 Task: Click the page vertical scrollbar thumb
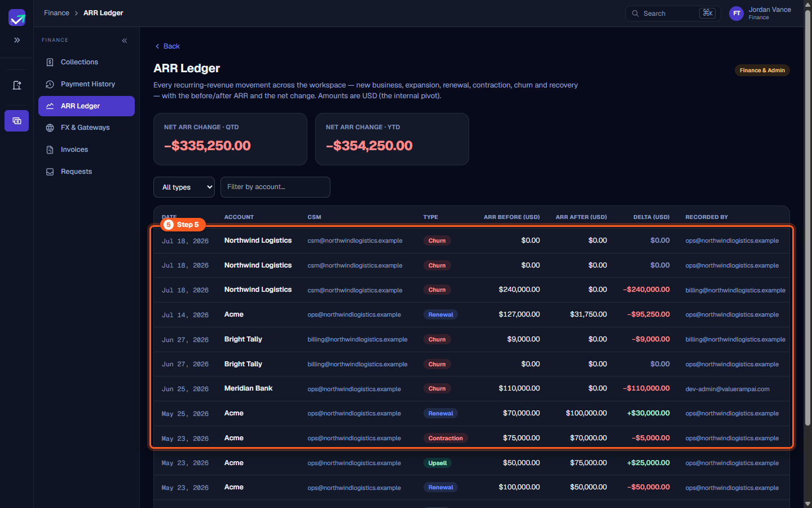point(807,217)
